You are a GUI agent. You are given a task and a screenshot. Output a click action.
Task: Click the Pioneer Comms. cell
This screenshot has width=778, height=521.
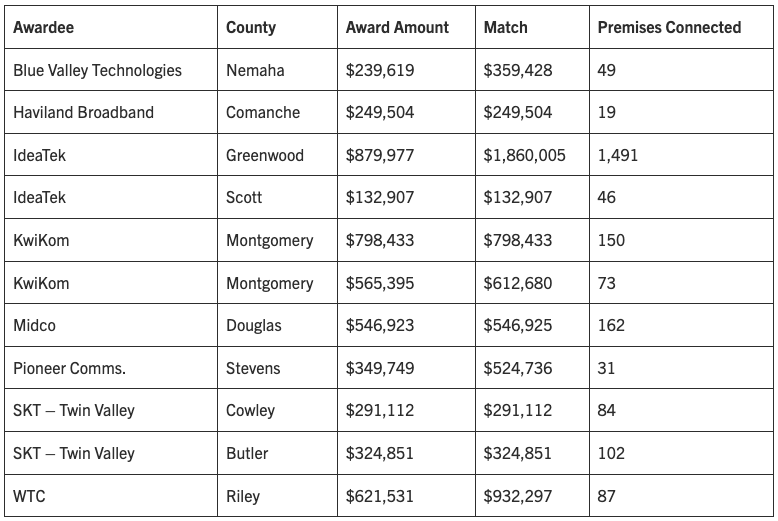(70, 368)
